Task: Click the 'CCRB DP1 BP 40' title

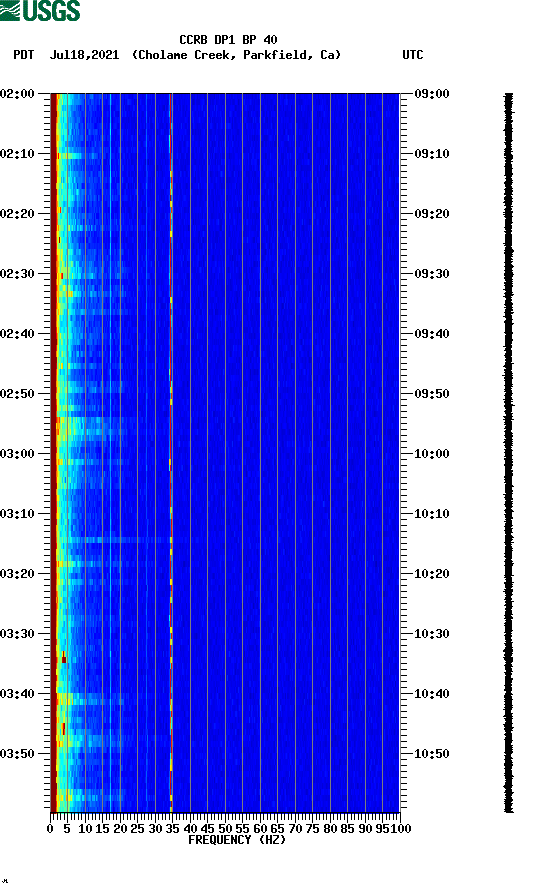Action: coord(228,40)
